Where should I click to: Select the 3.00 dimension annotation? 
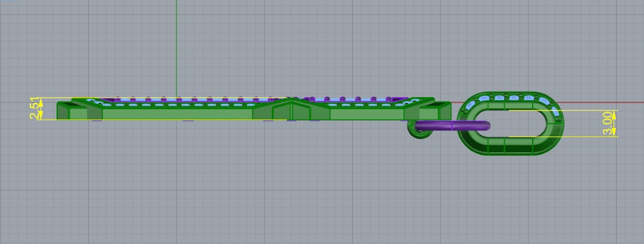pos(608,124)
